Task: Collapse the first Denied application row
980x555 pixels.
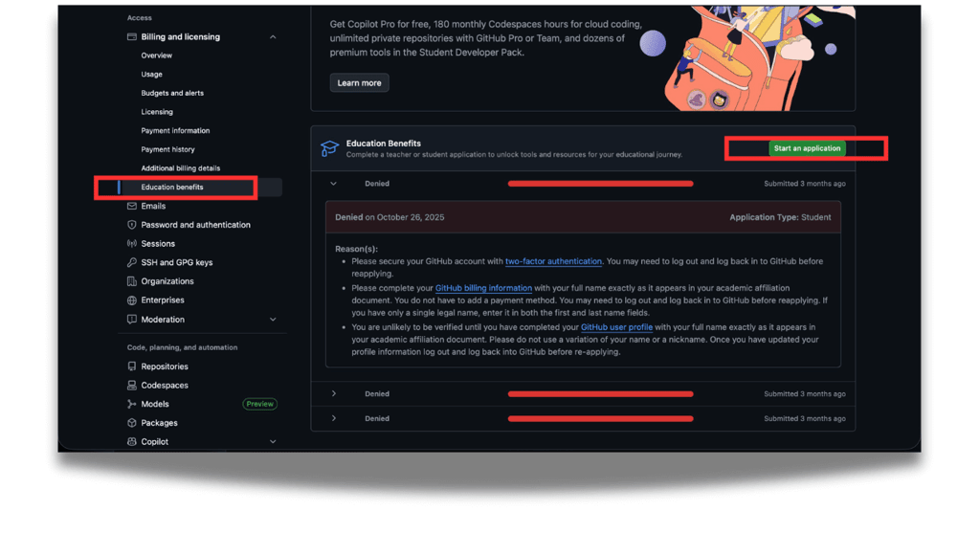Action: (x=334, y=184)
